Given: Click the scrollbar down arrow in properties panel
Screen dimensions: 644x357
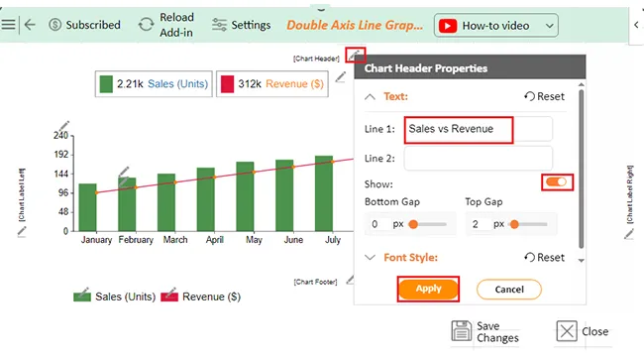Looking at the screenshot, I should 581,260.
